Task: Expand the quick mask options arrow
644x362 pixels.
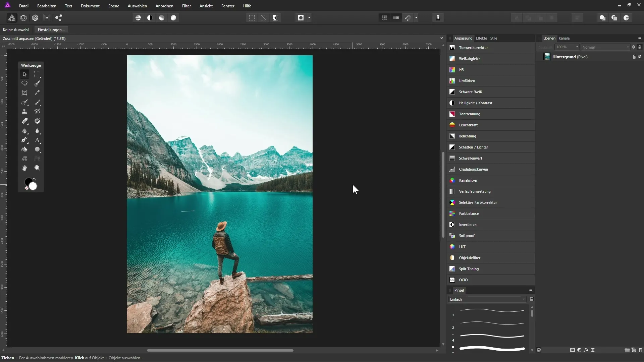Action: 309,18
